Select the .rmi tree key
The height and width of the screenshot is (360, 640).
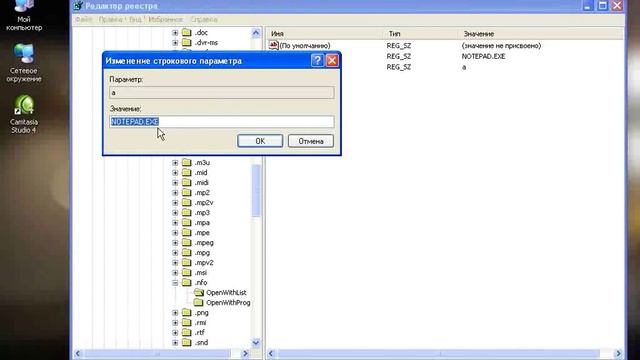pos(200,322)
